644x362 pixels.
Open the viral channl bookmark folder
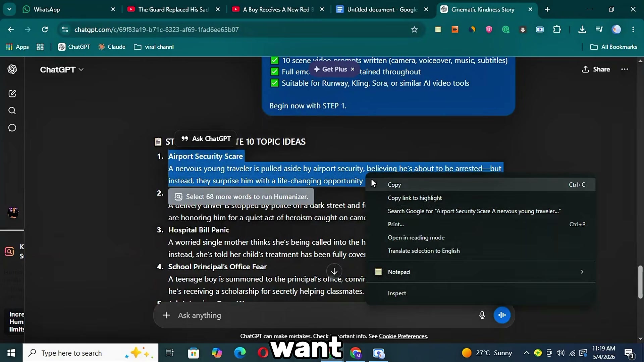154,47
